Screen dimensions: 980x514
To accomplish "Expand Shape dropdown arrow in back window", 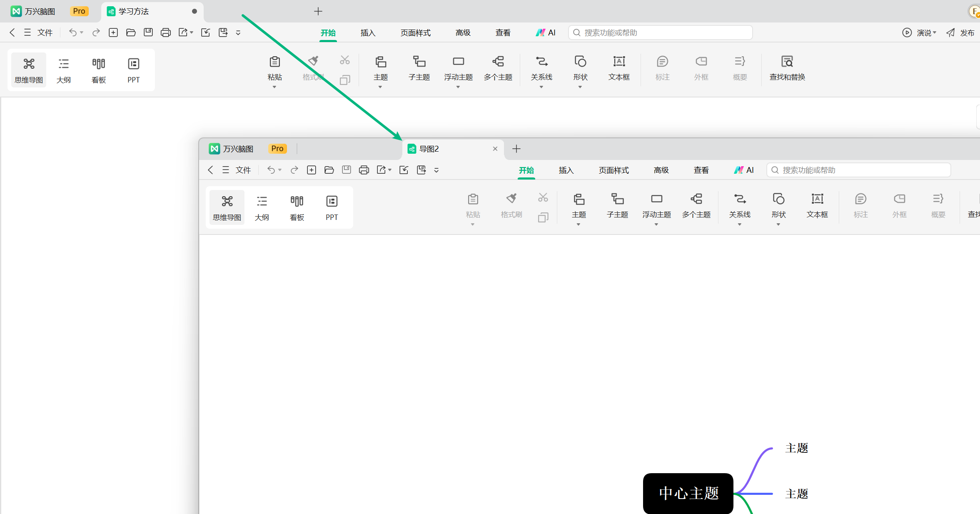I will pyautogui.click(x=580, y=87).
